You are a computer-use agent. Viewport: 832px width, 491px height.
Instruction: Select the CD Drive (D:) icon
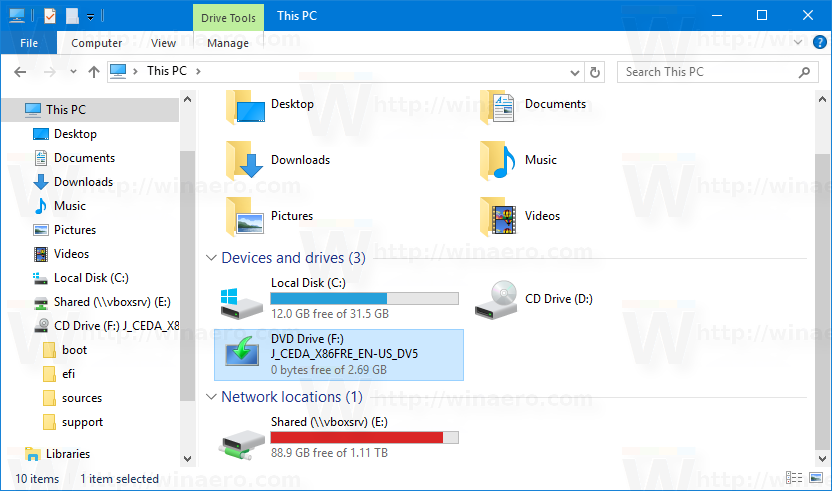pos(496,300)
